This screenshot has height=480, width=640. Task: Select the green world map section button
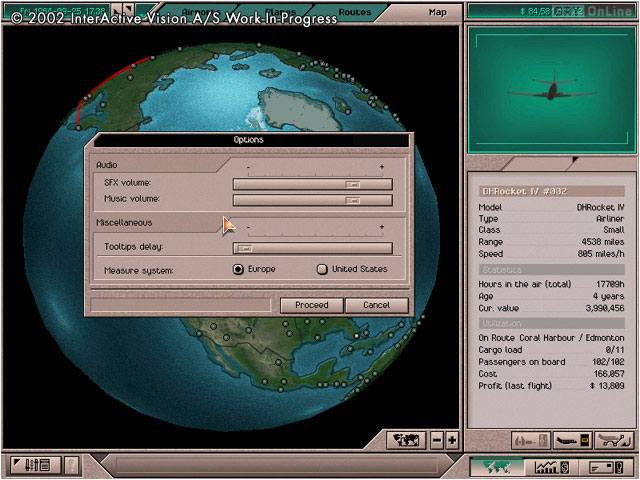(497, 466)
